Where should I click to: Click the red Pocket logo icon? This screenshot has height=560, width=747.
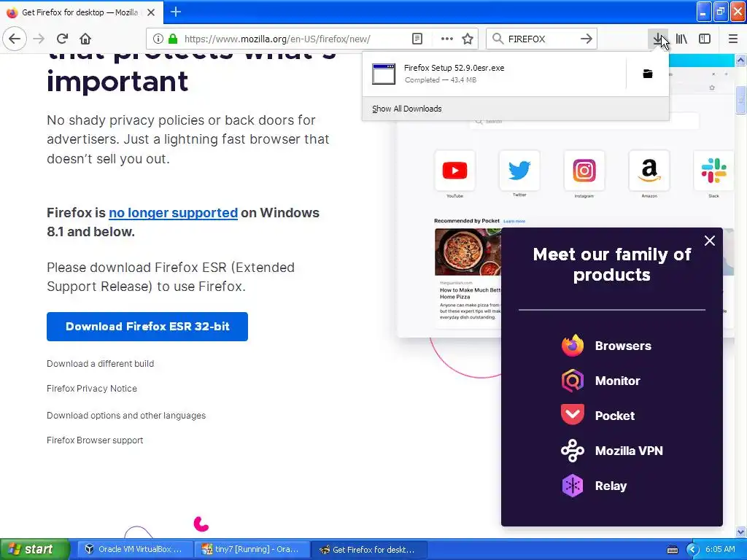[572, 415]
